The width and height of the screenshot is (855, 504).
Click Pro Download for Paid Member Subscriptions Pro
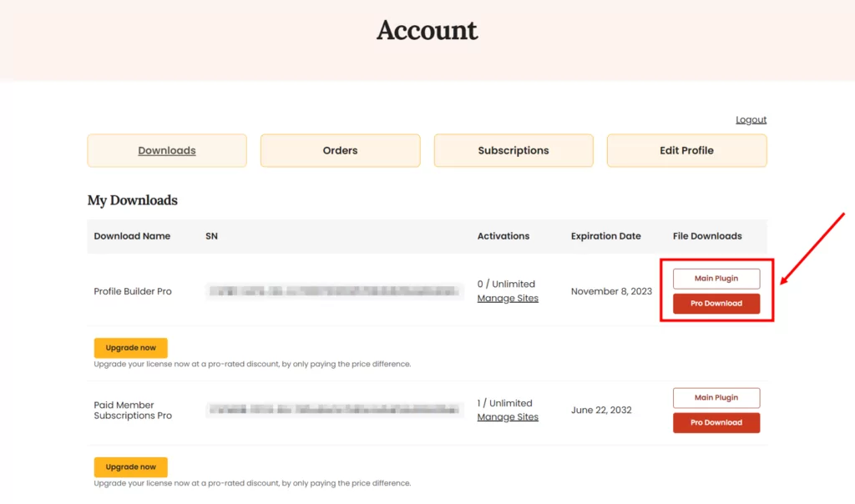pyautogui.click(x=716, y=423)
